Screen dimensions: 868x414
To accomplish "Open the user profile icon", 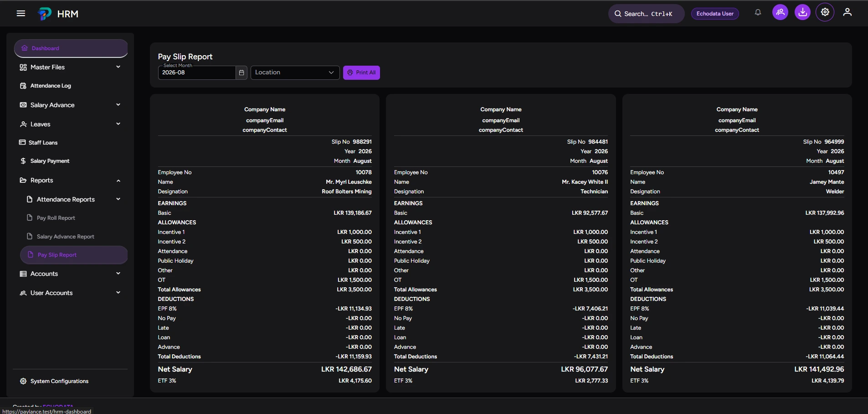I will point(847,12).
